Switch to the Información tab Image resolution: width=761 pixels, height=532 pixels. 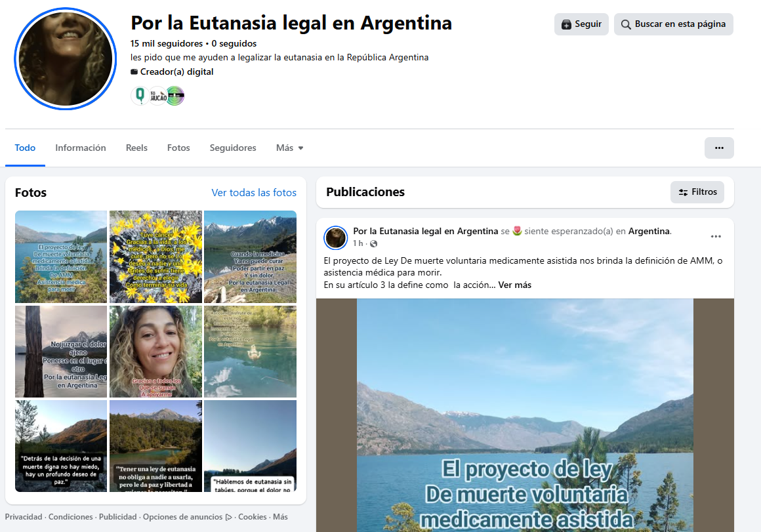click(x=81, y=148)
